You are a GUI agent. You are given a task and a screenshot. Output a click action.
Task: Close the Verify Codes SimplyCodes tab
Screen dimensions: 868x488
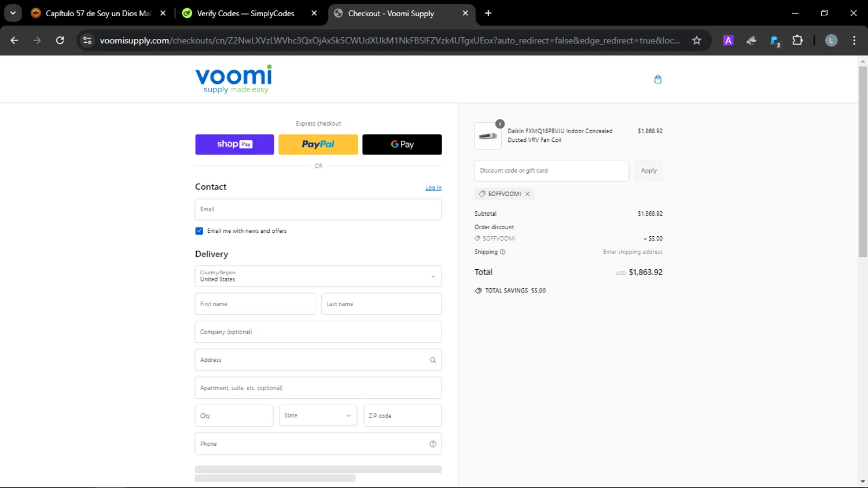314,13
